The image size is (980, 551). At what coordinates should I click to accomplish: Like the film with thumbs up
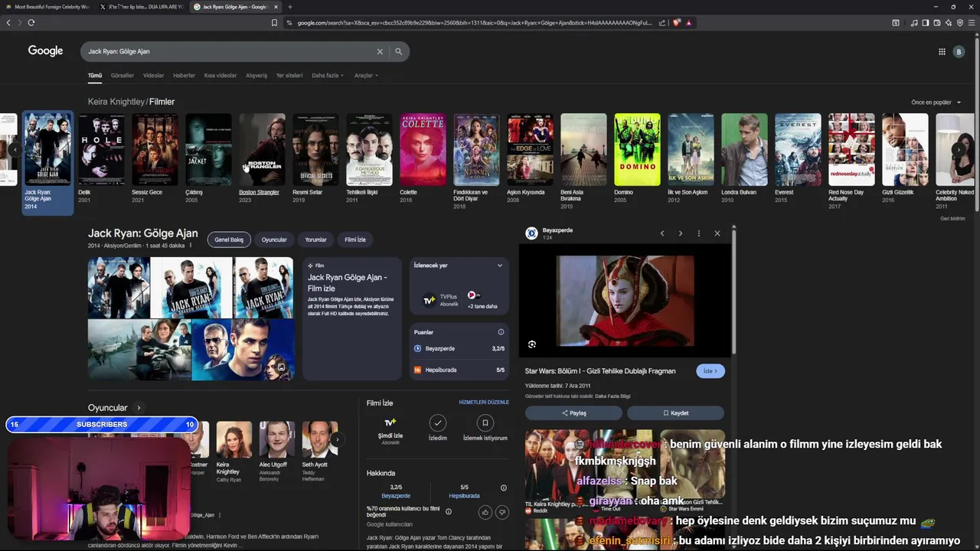coord(485,512)
